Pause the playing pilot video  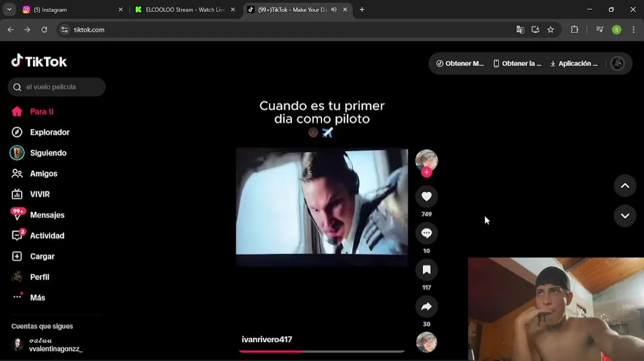click(321, 207)
